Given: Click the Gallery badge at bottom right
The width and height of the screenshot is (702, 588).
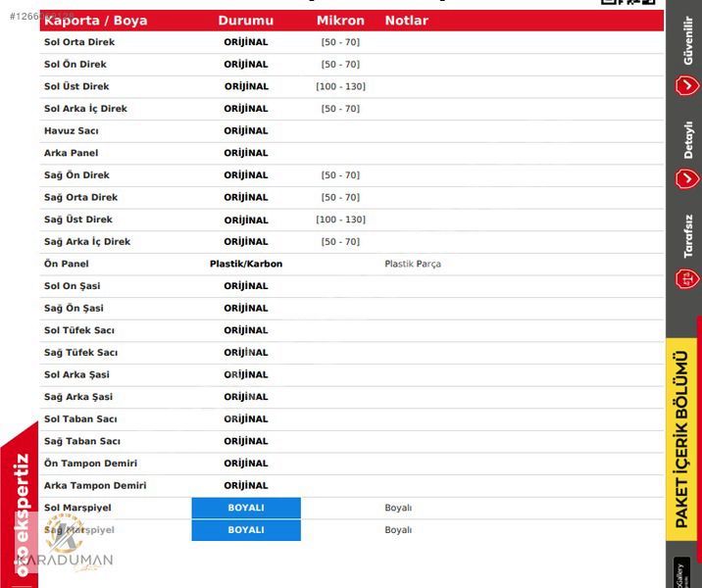Looking at the screenshot, I should 682,572.
